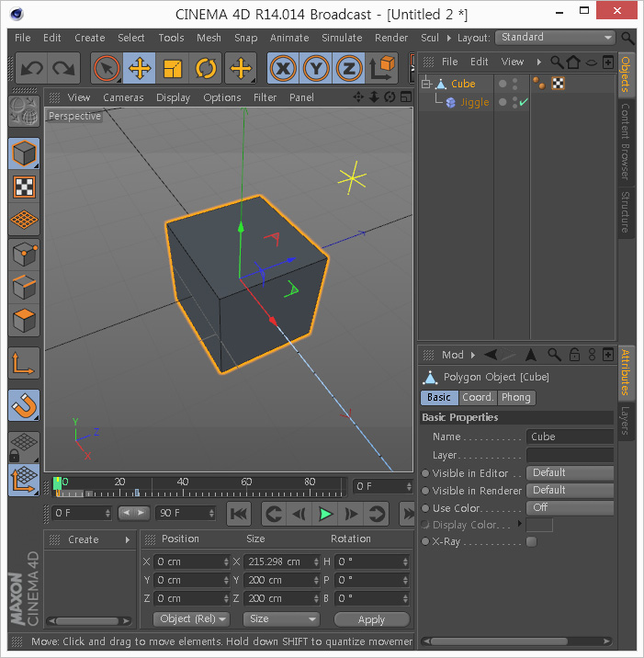The width and height of the screenshot is (644, 658).
Task: Click the Cube UVW tag
Action: [558, 83]
